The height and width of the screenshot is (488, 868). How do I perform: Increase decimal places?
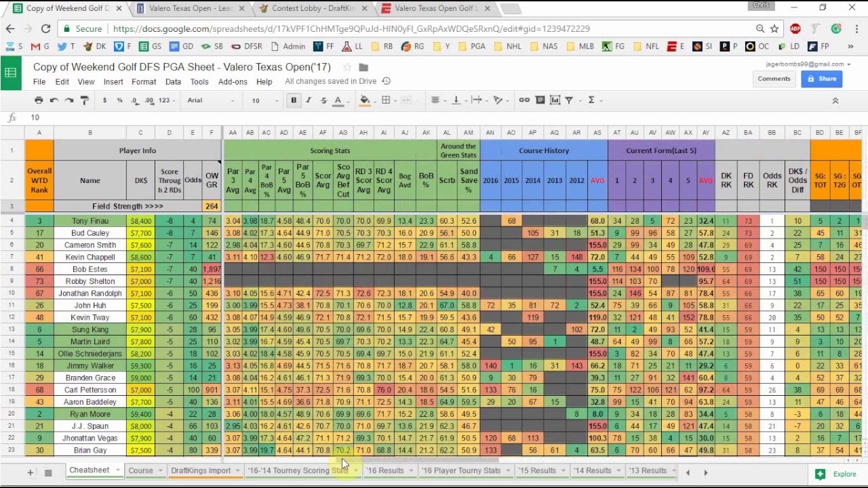click(x=149, y=100)
